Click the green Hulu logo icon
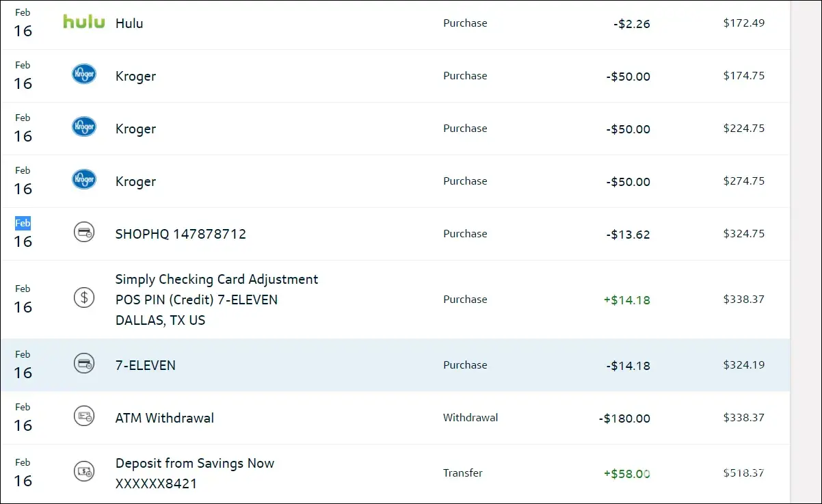This screenshot has width=822, height=504. pyautogui.click(x=83, y=22)
